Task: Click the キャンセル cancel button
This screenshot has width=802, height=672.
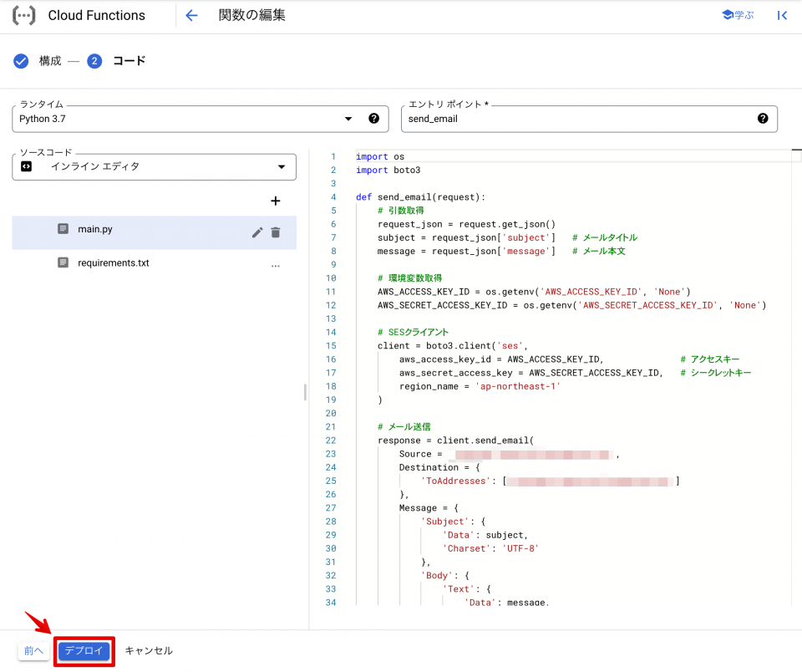Action: click(149, 650)
